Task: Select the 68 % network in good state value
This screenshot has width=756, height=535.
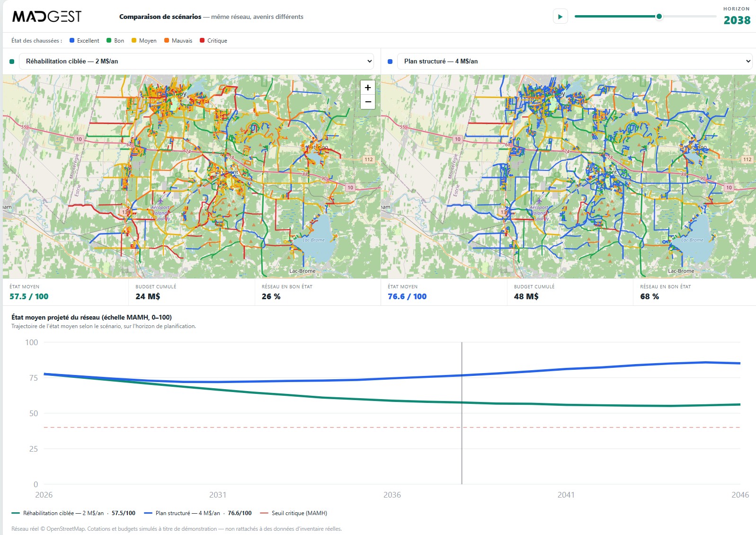Action: tap(649, 296)
